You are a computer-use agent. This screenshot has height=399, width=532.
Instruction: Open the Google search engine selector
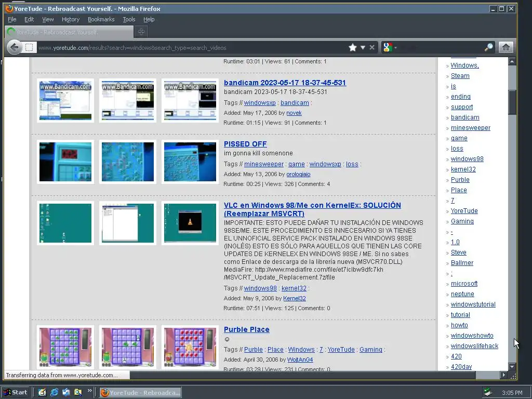pyautogui.click(x=390, y=47)
